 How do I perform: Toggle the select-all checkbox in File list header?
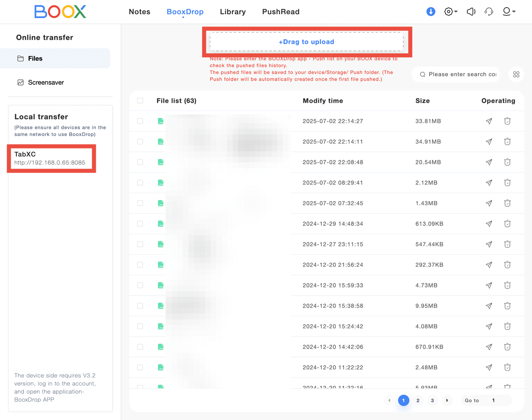(140, 101)
